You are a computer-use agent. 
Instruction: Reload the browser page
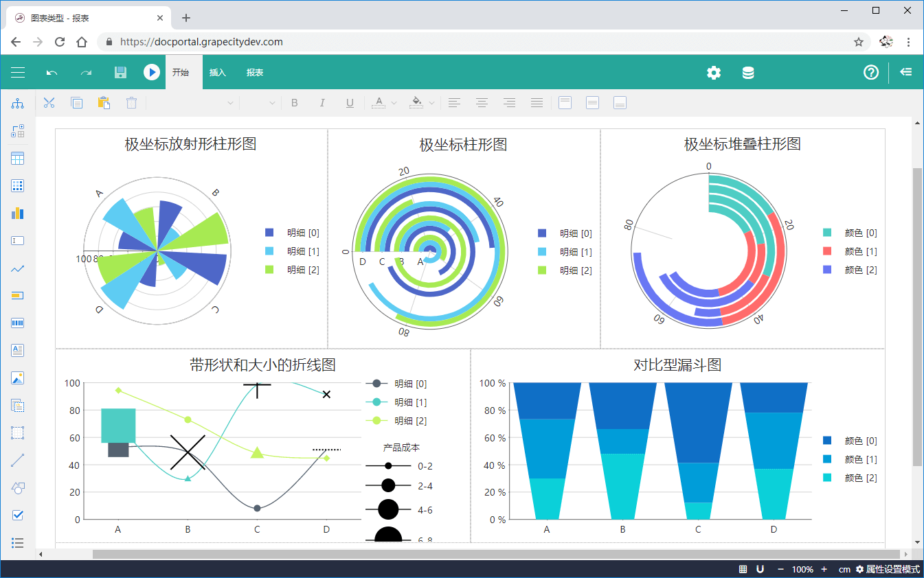(60, 42)
